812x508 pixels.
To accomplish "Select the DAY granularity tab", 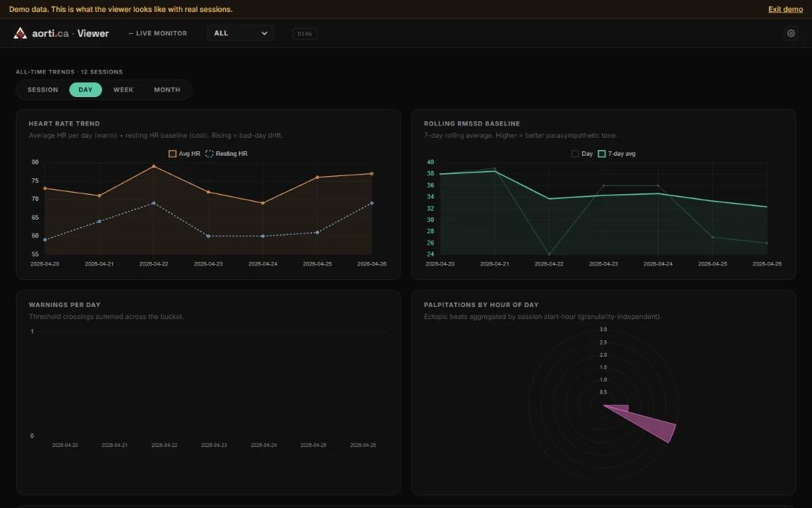I will (86, 90).
